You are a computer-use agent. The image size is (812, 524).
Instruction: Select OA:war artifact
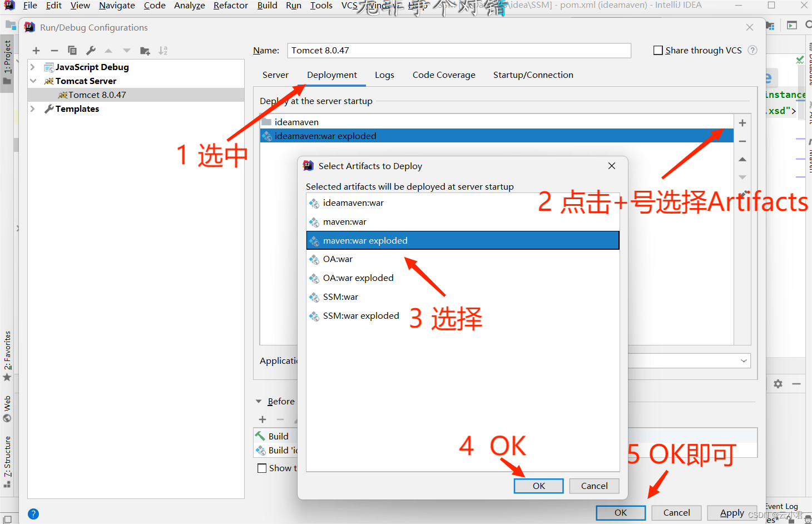463,259
